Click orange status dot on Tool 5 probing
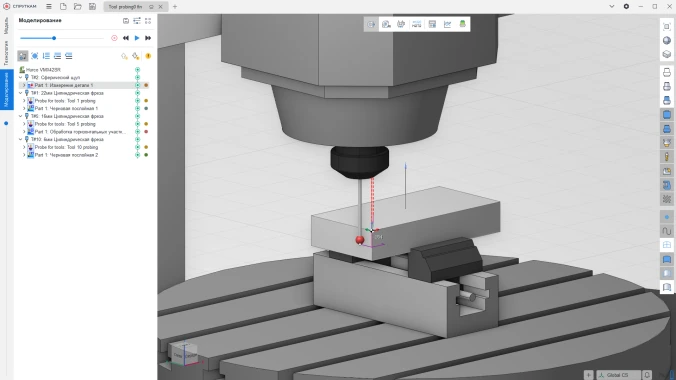Screen dimensions: 676x380 (x=146, y=124)
